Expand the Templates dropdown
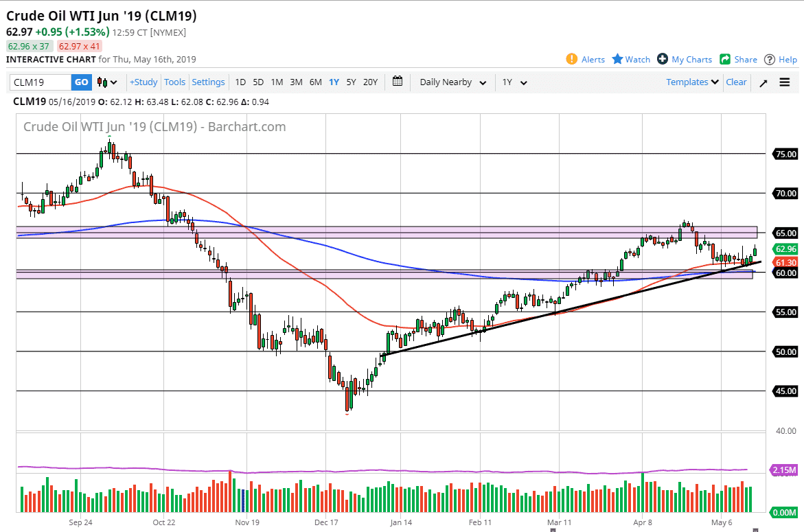 tap(691, 82)
